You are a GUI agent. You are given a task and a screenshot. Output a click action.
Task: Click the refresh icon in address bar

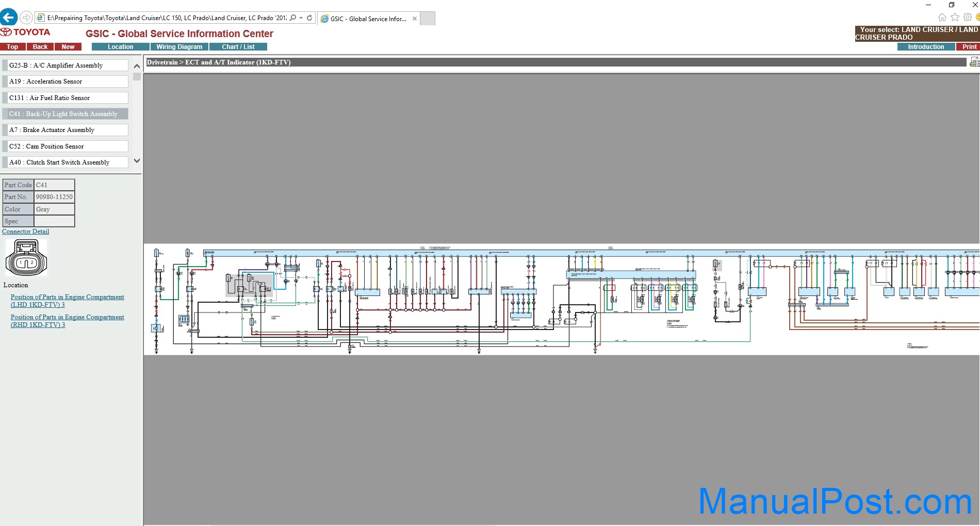[309, 18]
